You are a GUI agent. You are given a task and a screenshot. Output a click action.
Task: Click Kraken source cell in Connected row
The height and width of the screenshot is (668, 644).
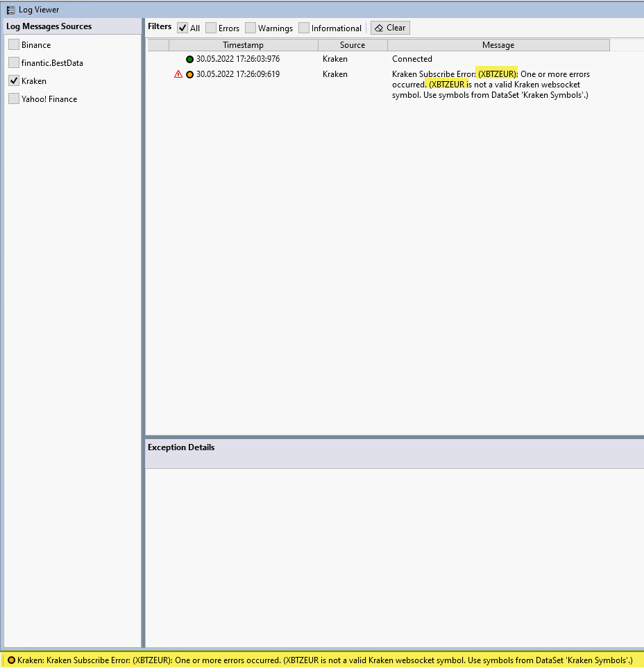[335, 59]
